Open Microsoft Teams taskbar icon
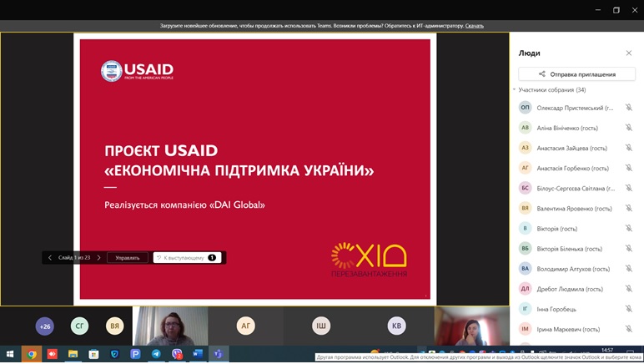The height and width of the screenshot is (364, 644). coord(219,354)
